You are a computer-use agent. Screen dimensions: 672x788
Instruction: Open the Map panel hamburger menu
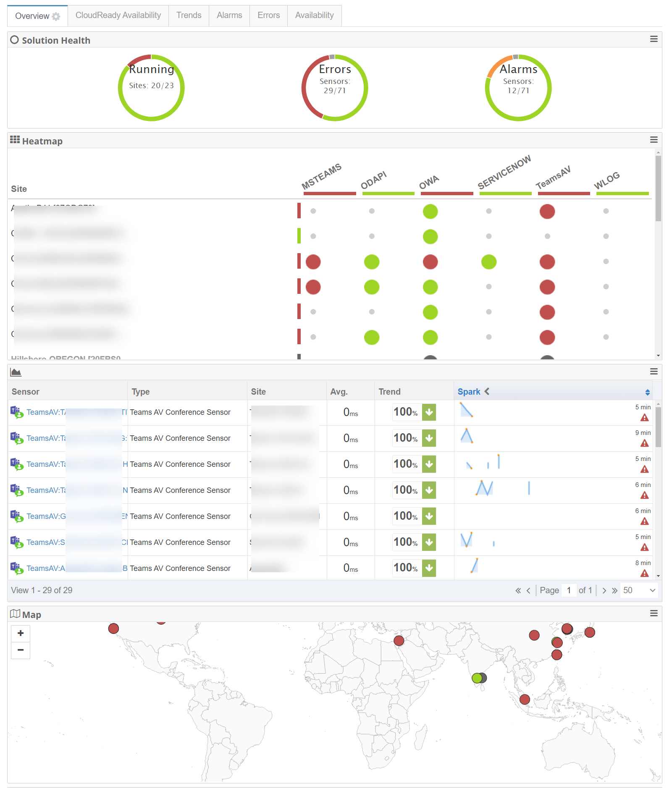point(654,613)
